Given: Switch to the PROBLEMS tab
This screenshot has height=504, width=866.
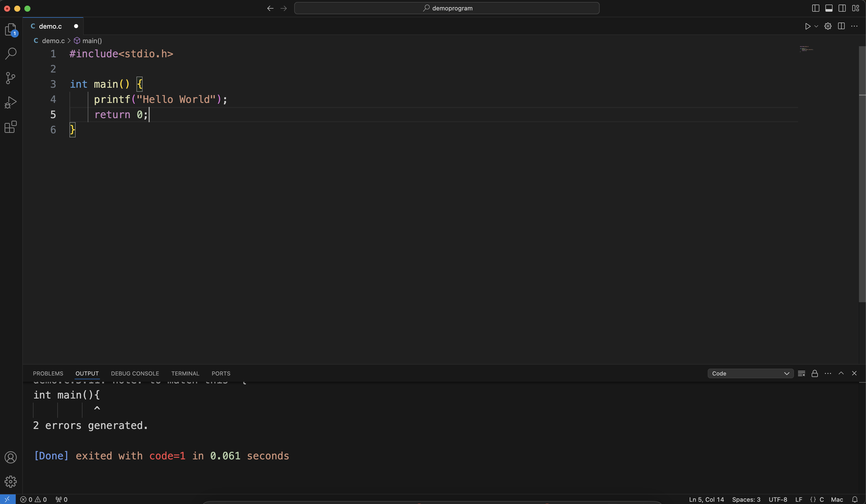Looking at the screenshot, I should (48, 373).
